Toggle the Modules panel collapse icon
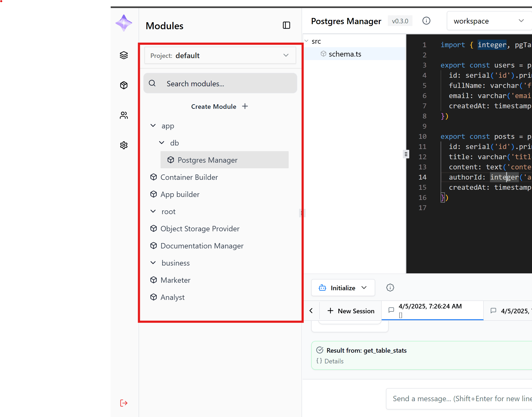 tap(287, 25)
